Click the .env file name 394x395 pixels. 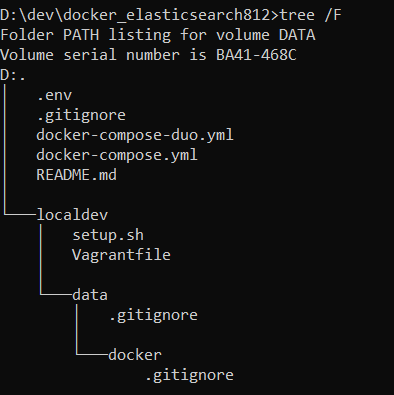tap(54, 95)
